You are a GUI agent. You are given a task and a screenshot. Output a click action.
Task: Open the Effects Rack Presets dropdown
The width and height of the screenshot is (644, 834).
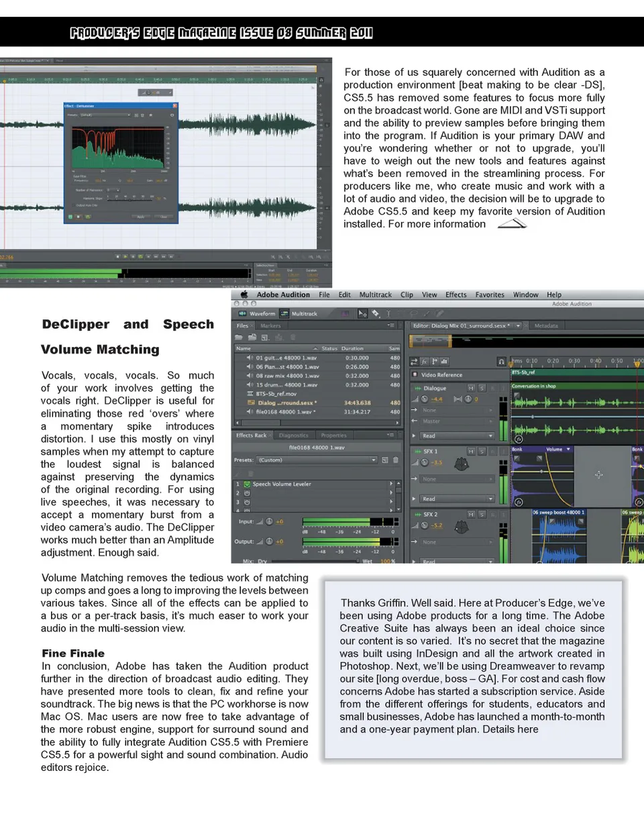coord(374,460)
